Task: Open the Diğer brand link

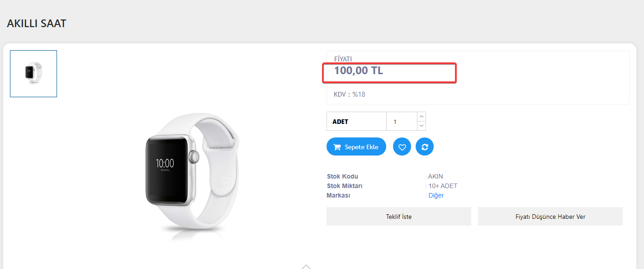Action: tap(436, 195)
